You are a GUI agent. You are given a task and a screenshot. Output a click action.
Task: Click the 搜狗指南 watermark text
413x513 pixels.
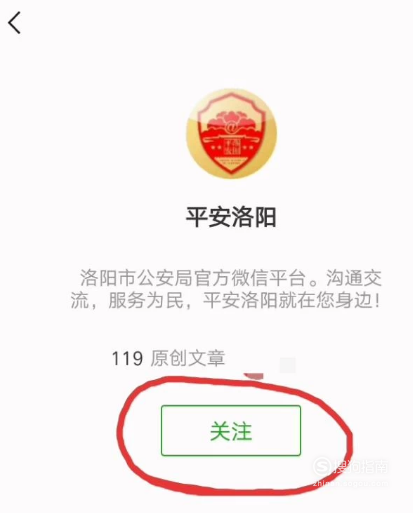coord(361,467)
